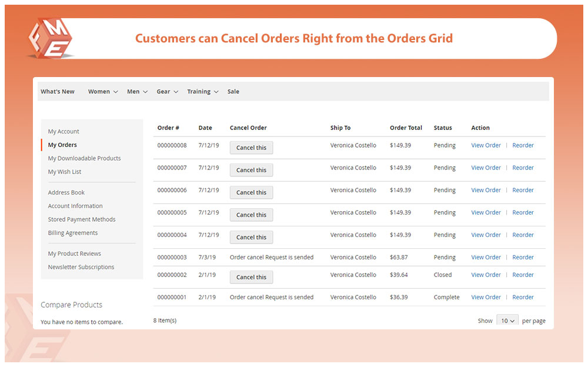Open the Training menu dropdown
588x367 pixels.
202,92
